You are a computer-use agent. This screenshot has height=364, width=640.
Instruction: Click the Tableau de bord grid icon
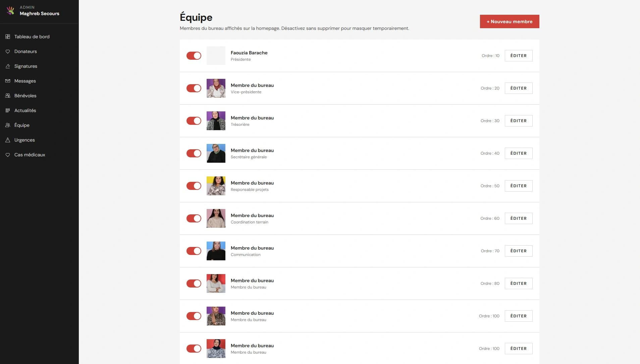pyautogui.click(x=8, y=37)
